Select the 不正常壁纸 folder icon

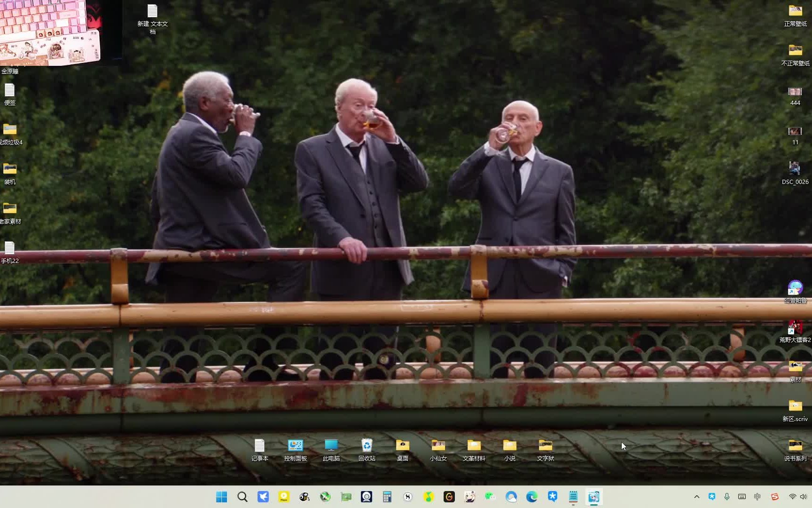(x=795, y=55)
